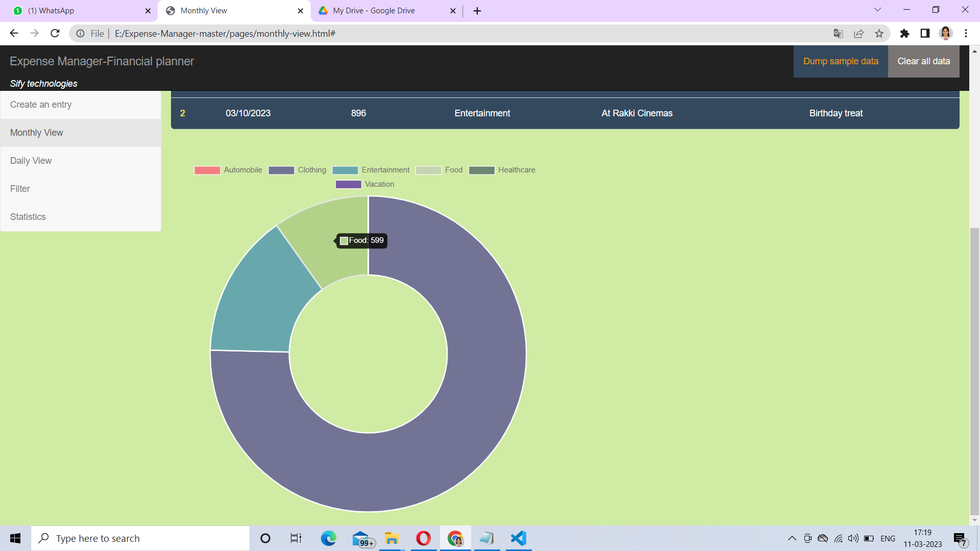Click the Food legend color swatch

[x=429, y=170]
